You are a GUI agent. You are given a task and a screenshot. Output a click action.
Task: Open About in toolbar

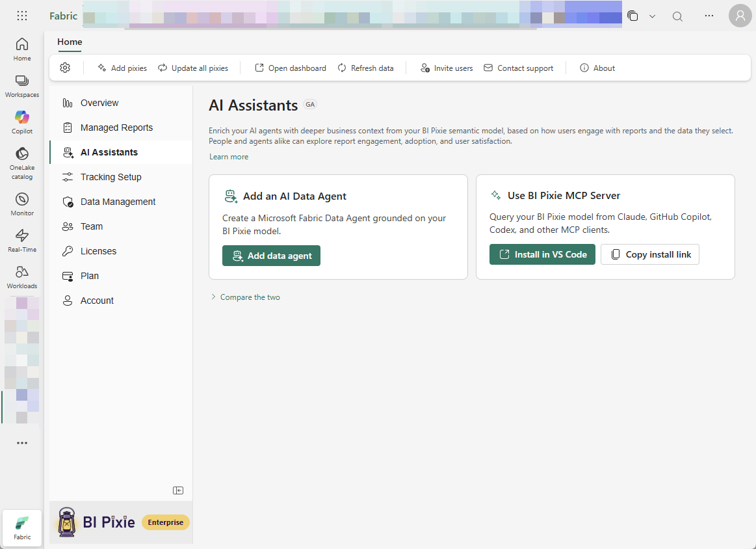[597, 68]
